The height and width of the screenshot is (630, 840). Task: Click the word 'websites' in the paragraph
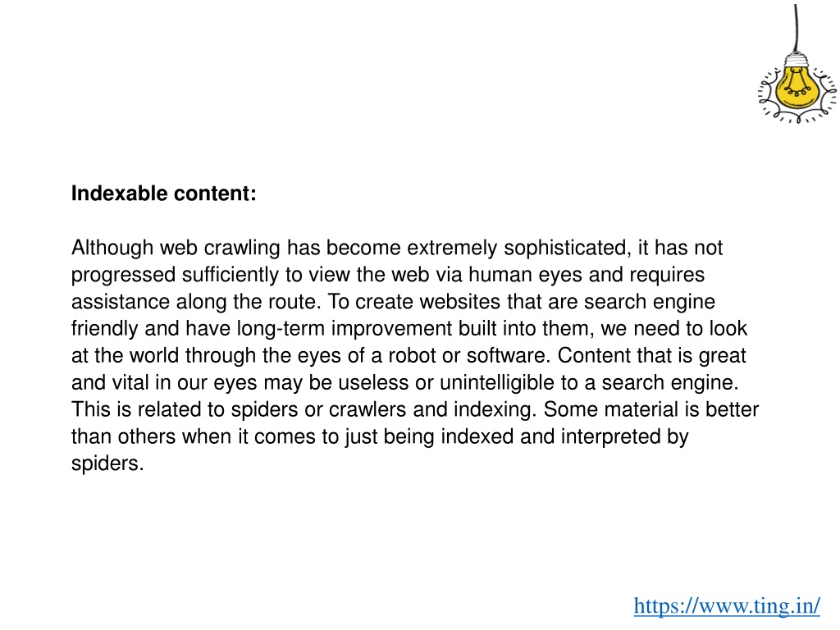tap(460, 302)
